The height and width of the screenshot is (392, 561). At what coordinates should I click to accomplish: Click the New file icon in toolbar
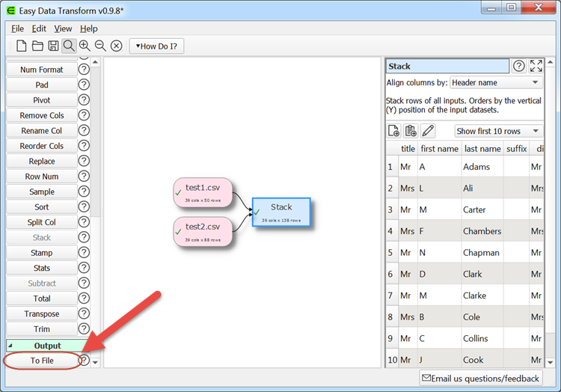22,46
